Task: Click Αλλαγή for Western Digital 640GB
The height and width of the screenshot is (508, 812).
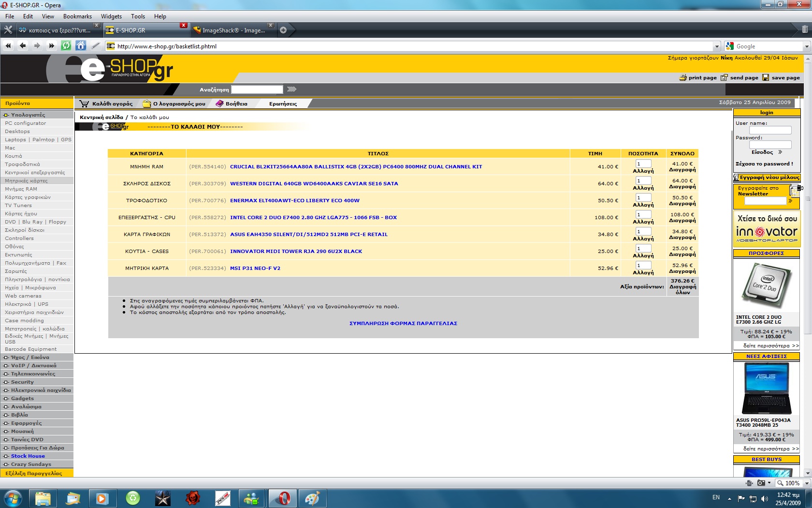Action: [643, 188]
